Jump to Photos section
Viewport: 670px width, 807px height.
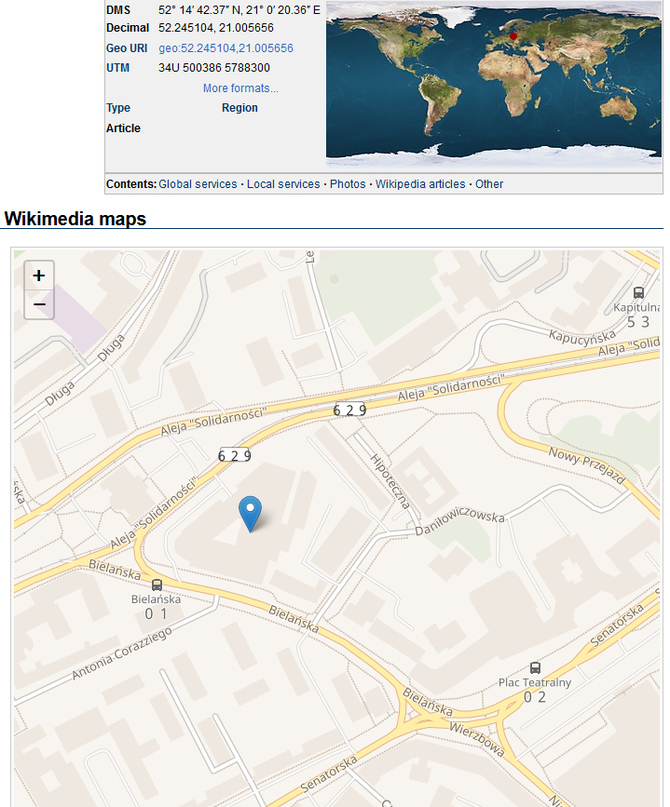tap(348, 184)
